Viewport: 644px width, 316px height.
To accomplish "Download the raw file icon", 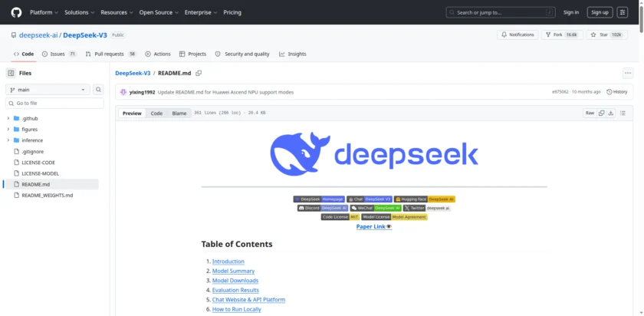I will point(611,113).
